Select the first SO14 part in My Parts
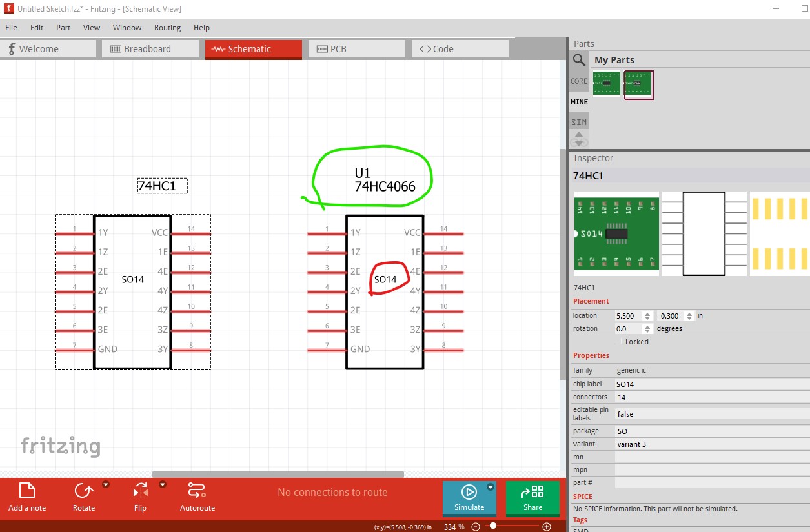 607,84
